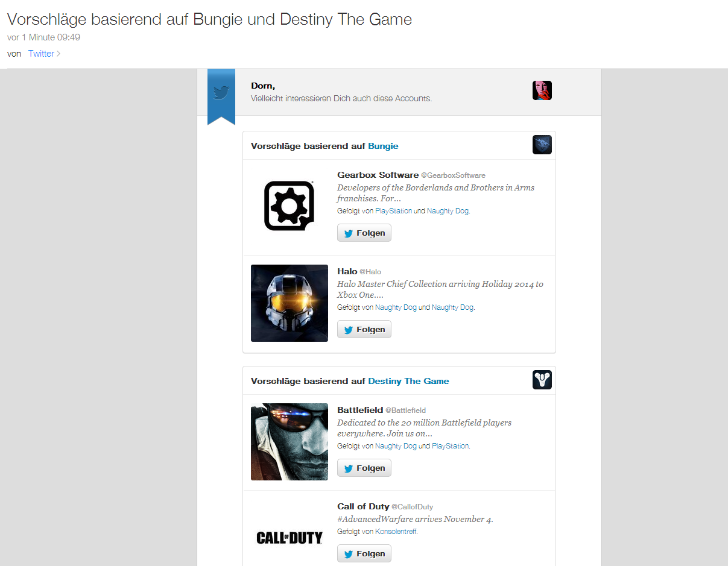Open the @Halo handle

(370, 272)
